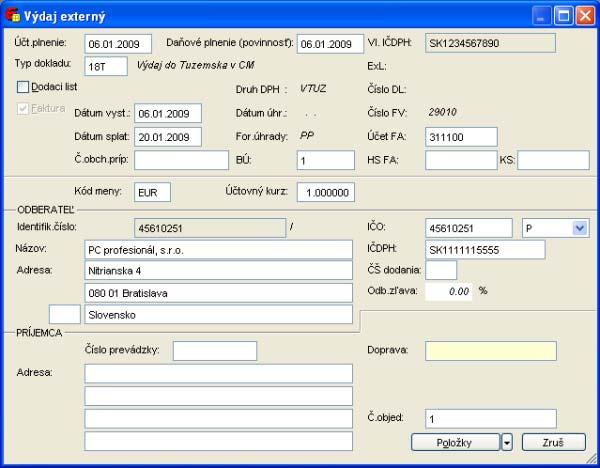Click the Dátum splat. date field
The width and height of the screenshot is (600, 468).
tap(168, 137)
